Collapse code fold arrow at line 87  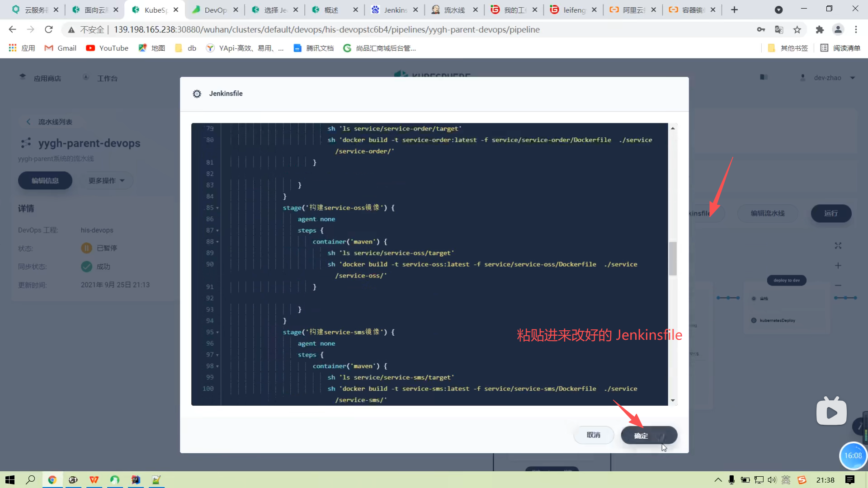(217, 230)
